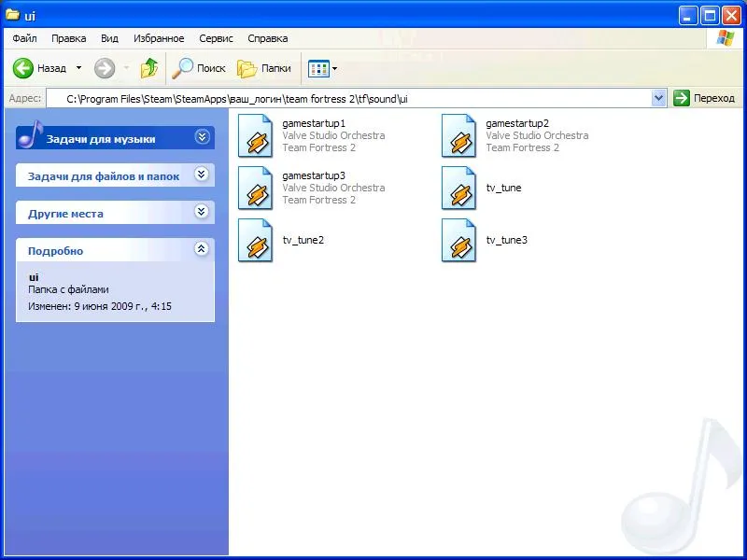
Task: Open the Поиск search pane
Action: tap(198, 68)
